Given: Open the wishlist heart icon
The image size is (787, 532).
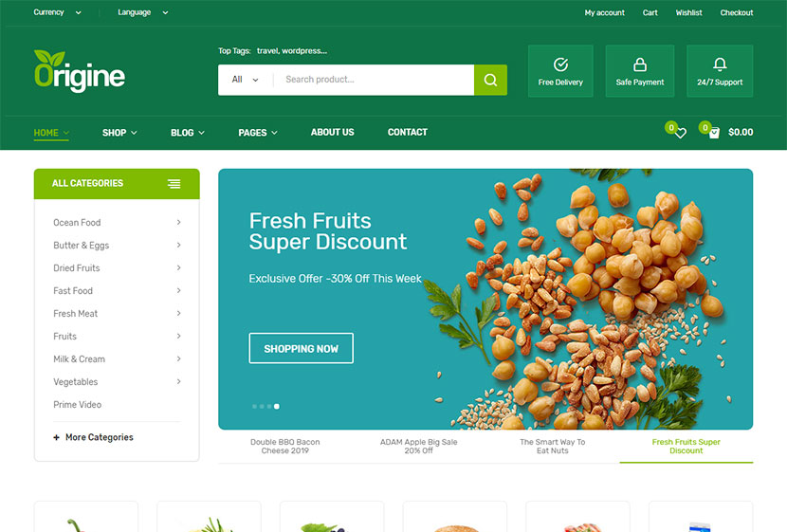Looking at the screenshot, I should pos(681,133).
